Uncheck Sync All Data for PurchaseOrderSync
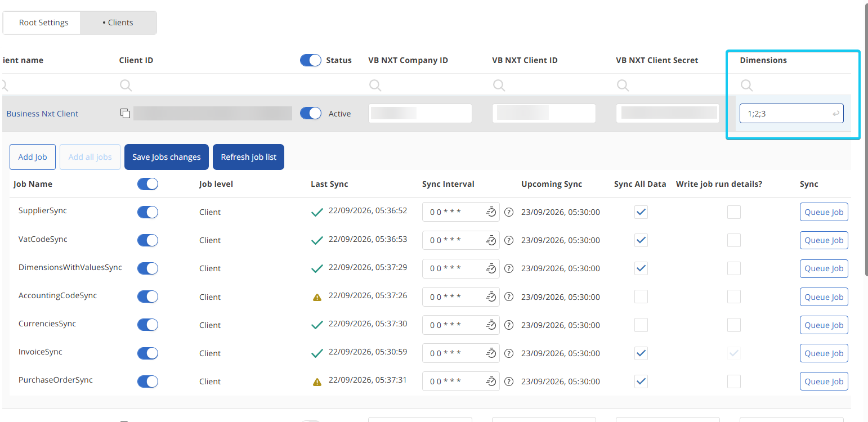This screenshot has height=422, width=868. pos(641,381)
